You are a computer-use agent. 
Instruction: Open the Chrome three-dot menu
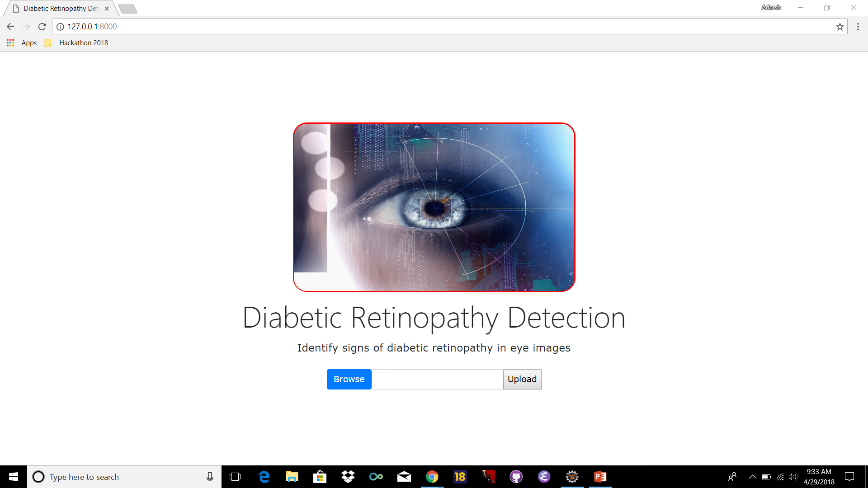858,27
